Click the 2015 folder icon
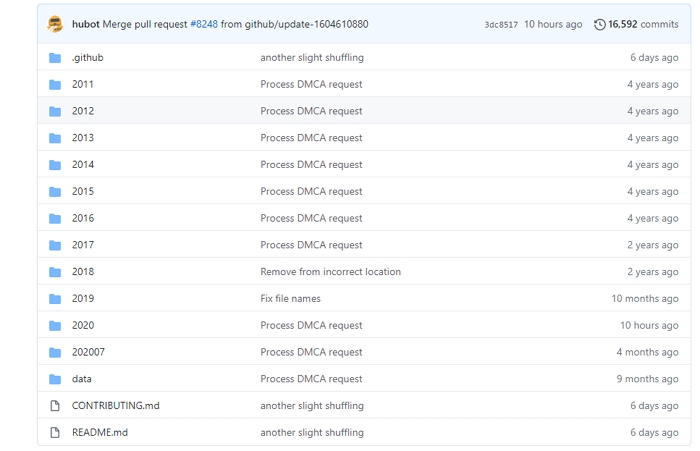Image resolution: width=700 pixels, height=451 pixels. 55,192
